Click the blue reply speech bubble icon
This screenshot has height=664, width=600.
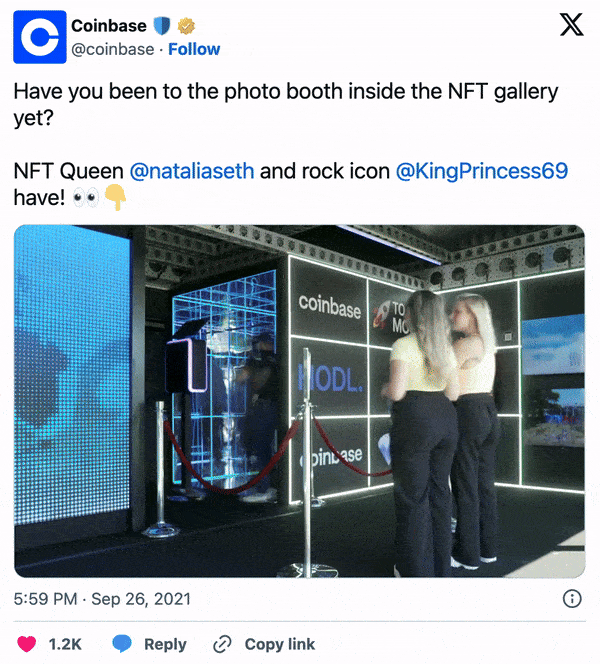122,644
